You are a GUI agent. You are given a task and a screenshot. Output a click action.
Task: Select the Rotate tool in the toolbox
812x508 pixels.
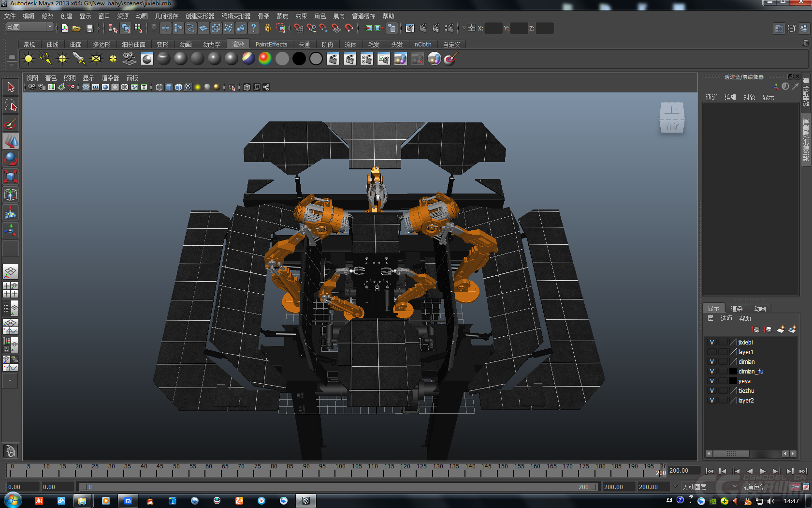11,159
